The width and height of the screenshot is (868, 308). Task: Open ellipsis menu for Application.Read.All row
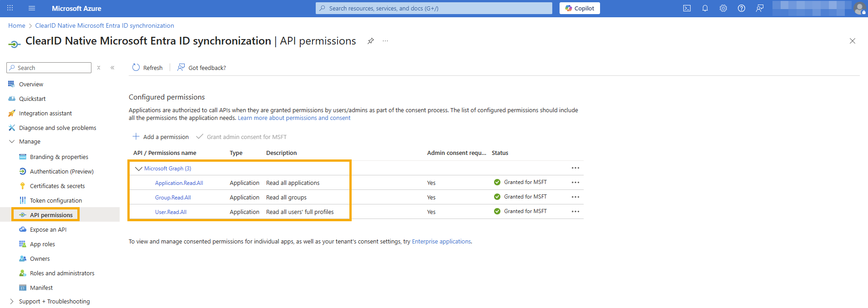575,183
